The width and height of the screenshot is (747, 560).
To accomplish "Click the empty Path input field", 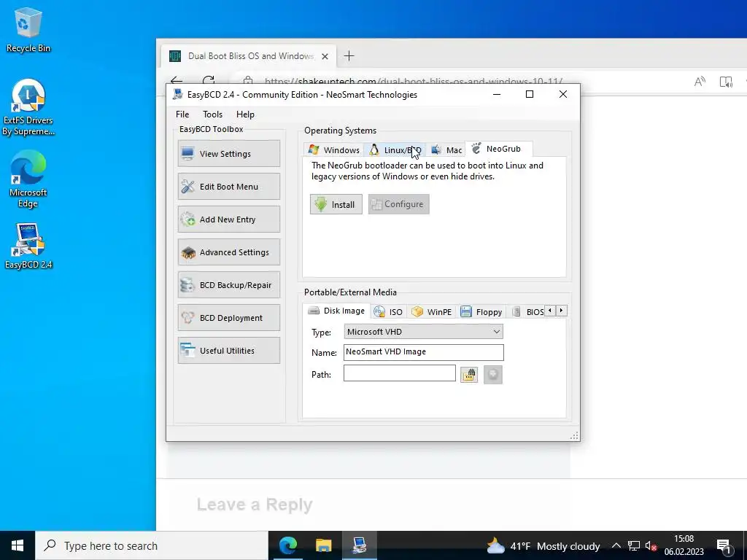I will [399, 373].
